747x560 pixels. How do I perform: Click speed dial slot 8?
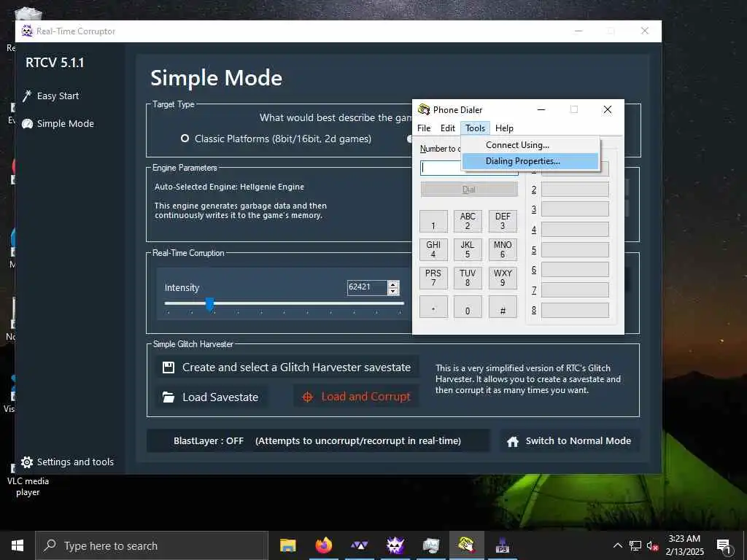click(x=575, y=310)
